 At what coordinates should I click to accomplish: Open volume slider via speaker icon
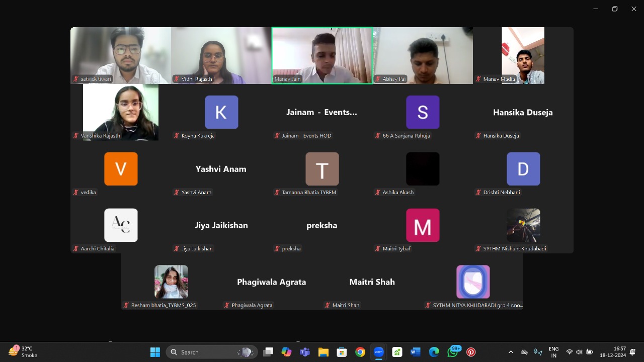[x=579, y=352]
